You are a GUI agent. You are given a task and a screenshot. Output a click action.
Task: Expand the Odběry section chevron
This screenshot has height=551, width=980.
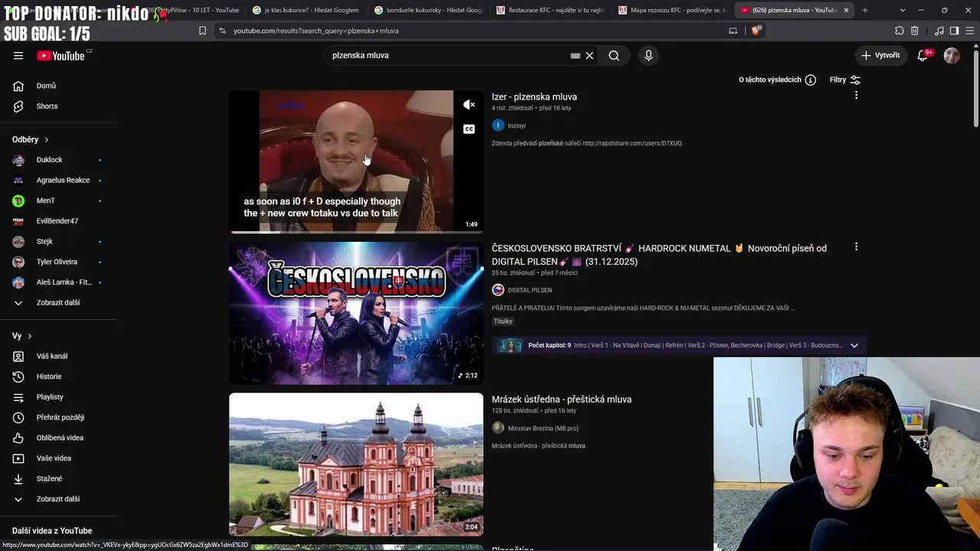[47, 139]
